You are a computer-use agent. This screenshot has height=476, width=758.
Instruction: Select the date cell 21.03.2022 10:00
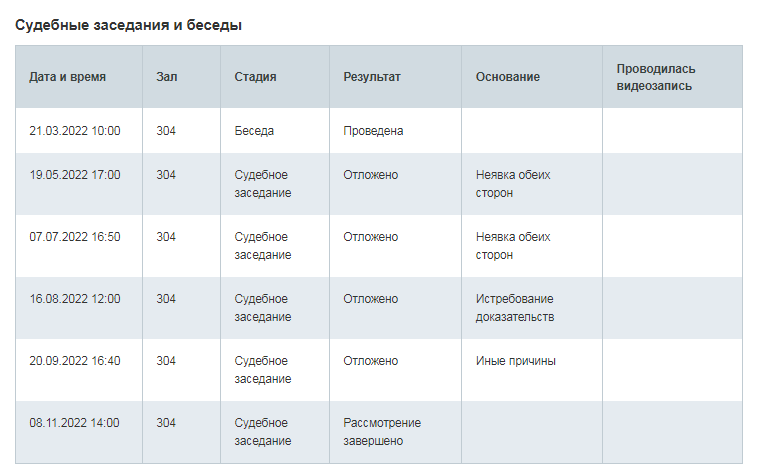coord(75,131)
